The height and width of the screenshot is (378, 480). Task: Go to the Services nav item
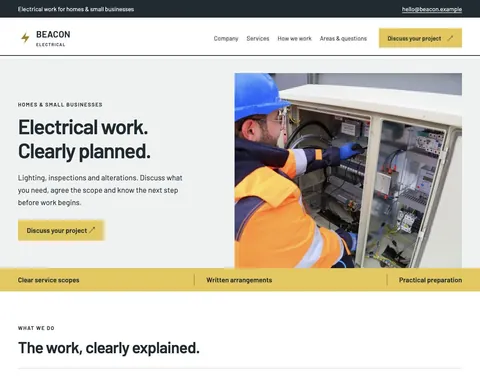(x=258, y=38)
